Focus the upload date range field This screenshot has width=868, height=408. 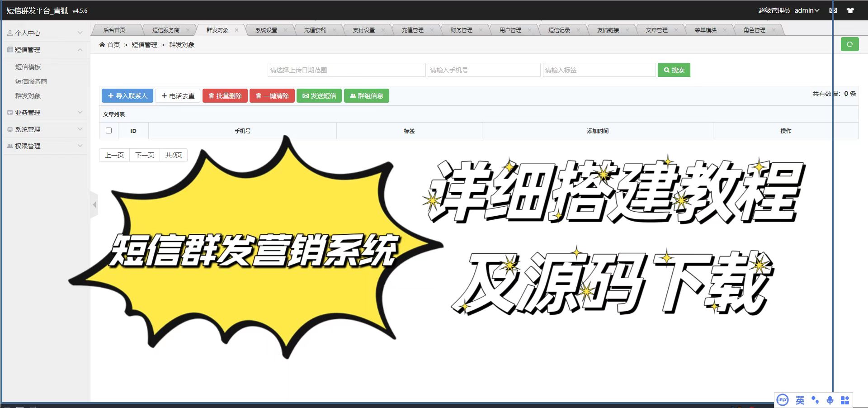(x=347, y=70)
